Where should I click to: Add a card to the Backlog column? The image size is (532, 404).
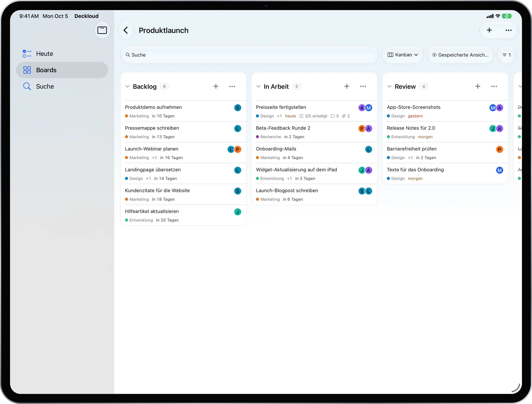pyautogui.click(x=216, y=86)
